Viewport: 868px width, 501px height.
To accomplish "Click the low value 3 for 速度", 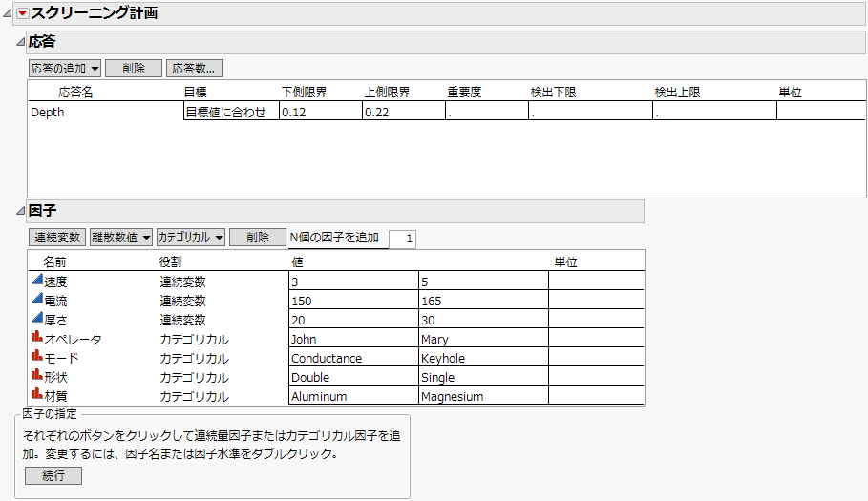I will tap(353, 281).
